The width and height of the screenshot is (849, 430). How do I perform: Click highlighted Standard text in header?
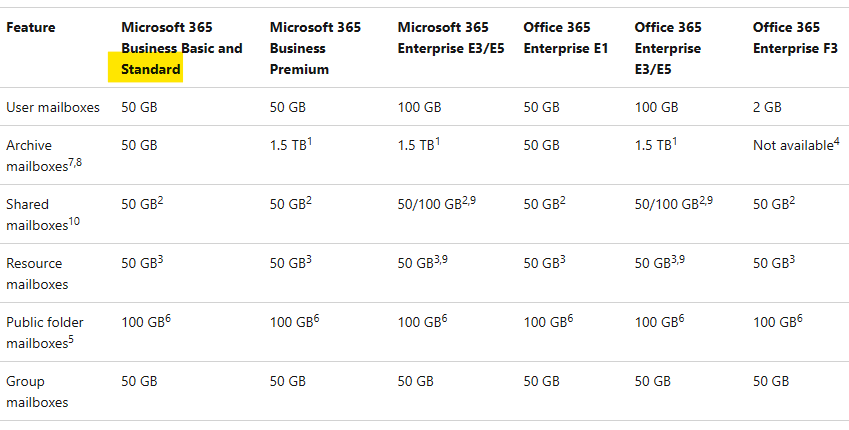click(151, 69)
